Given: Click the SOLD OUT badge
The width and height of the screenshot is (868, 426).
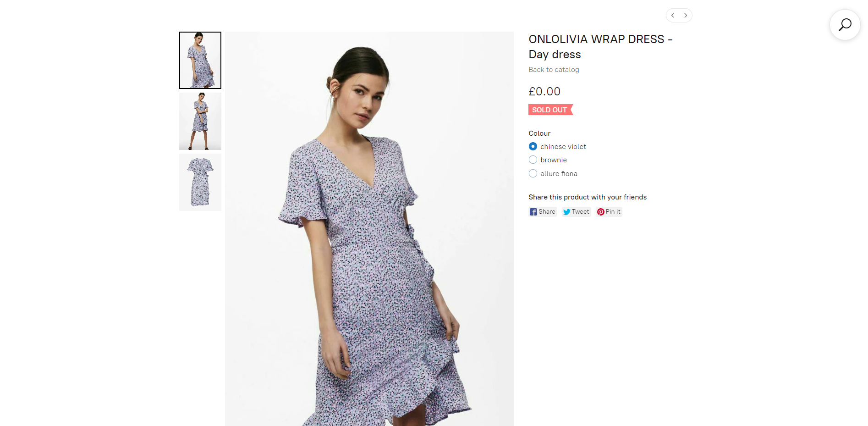Looking at the screenshot, I should click(x=550, y=110).
